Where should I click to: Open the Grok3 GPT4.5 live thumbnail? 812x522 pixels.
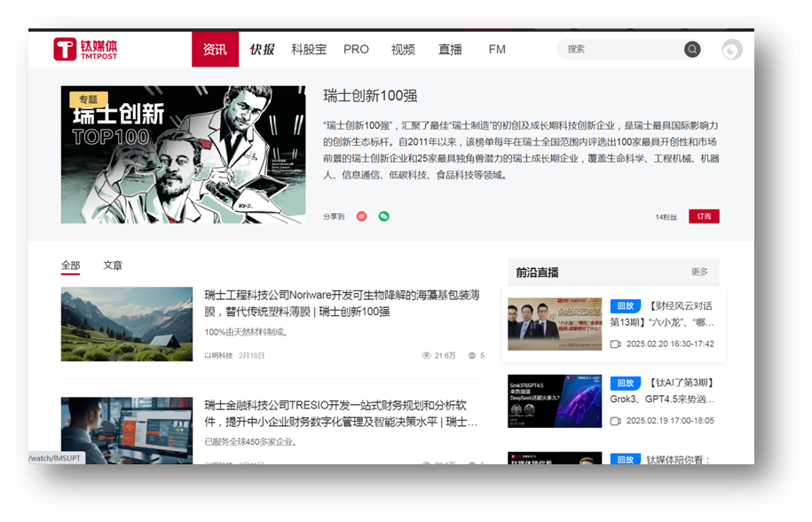click(x=555, y=401)
